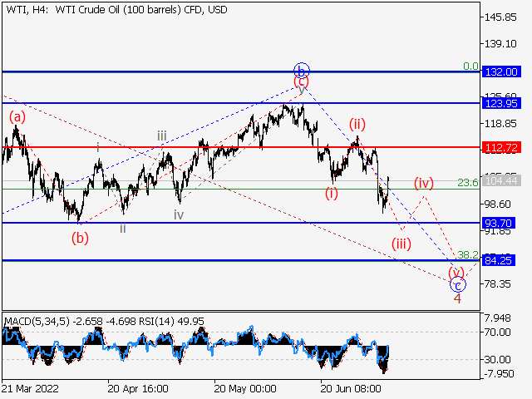This screenshot has height=399, width=532.
Task: Click the 118.85 price axis value
Action: 500,124
